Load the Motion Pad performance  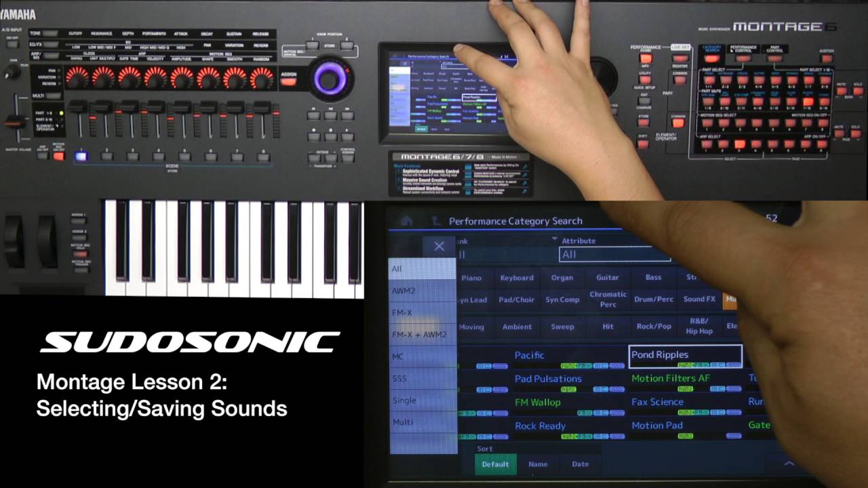pos(685,429)
